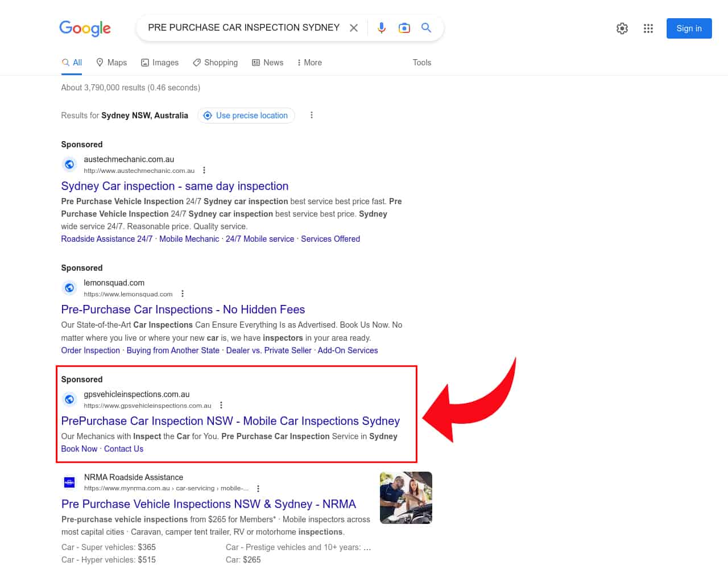Click the Google logo

[85, 28]
